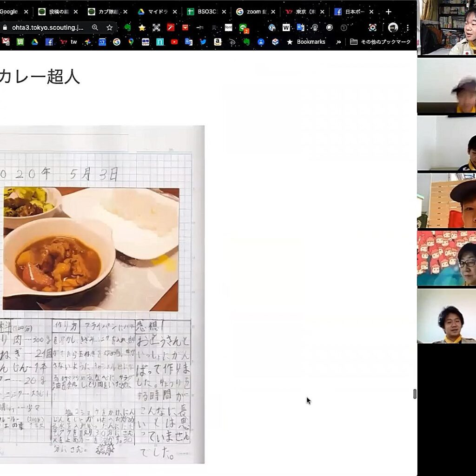Open the その他のブックマーク folder
This screenshot has height=476, width=476.
point(380,42)
